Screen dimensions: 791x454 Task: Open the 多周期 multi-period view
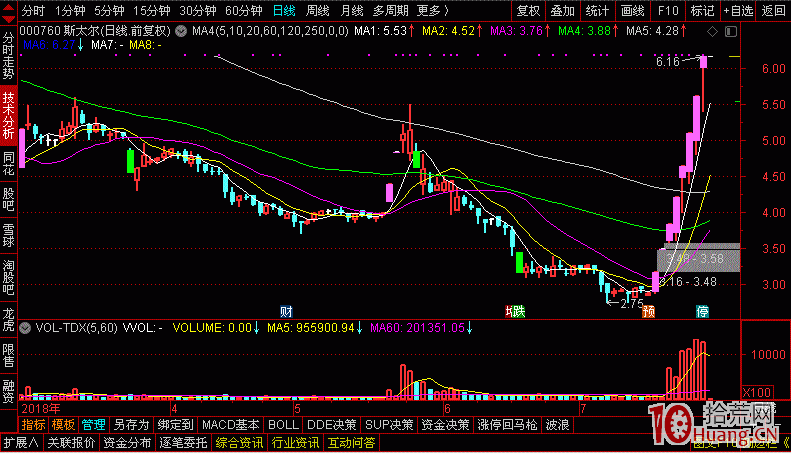[390, 11]
